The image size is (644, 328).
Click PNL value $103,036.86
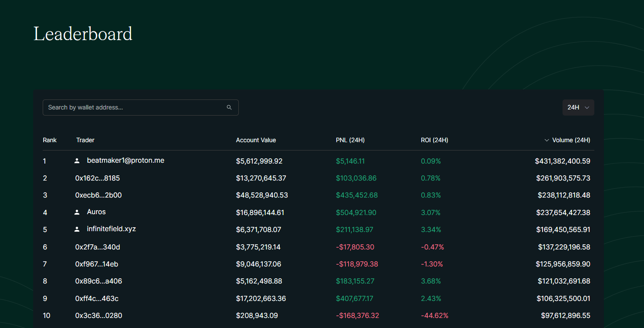356,178
